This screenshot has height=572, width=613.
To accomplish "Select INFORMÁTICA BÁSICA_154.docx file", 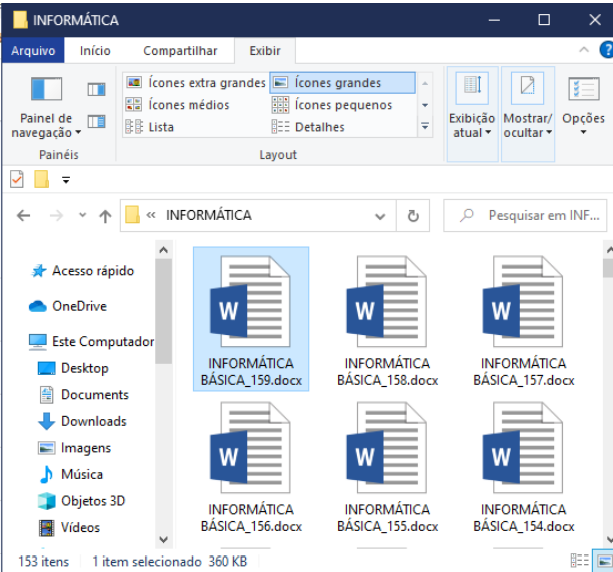I will coord(523,467).
